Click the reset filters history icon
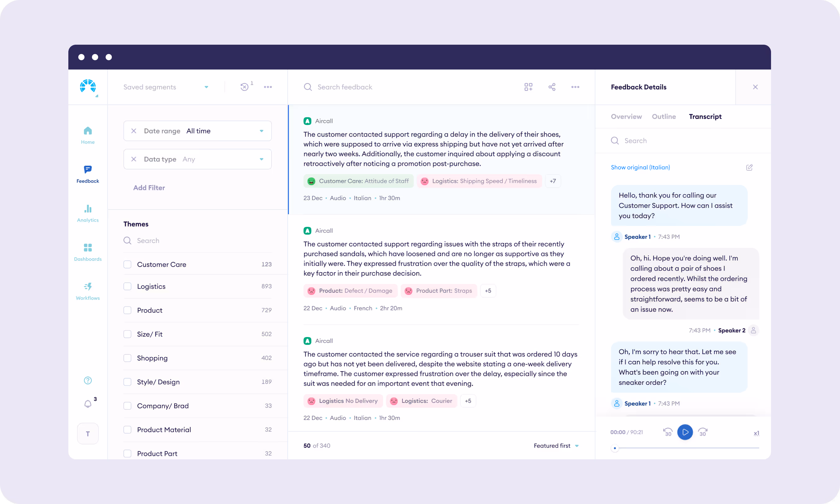Screen dimensions: 840x504 click(244, 87)
